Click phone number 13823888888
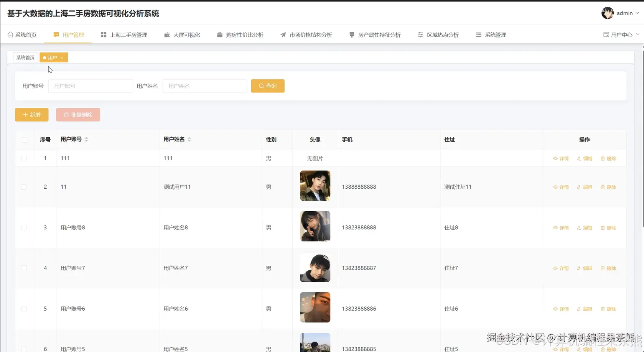This screenshot has width=644, height=352. point(359,228)
